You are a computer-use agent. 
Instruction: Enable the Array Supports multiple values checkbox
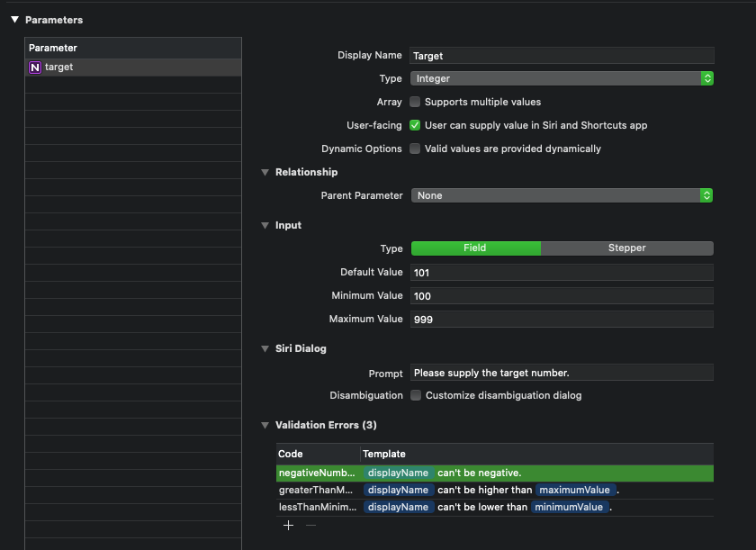[414, 102]
